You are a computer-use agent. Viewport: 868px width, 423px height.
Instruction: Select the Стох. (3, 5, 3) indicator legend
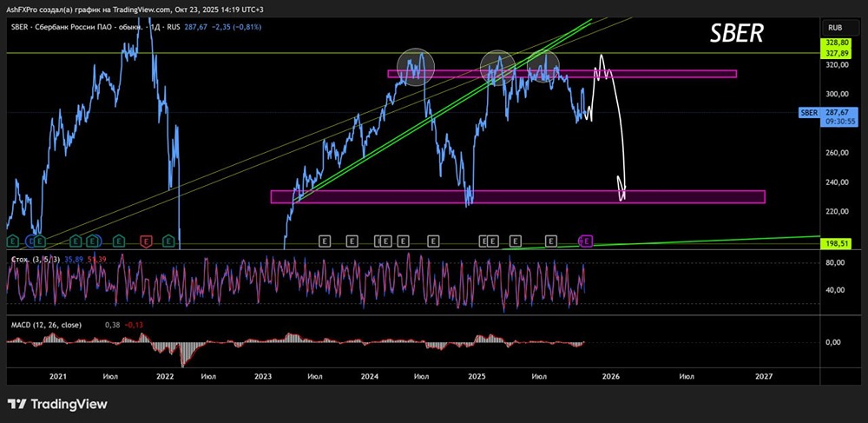36,259
